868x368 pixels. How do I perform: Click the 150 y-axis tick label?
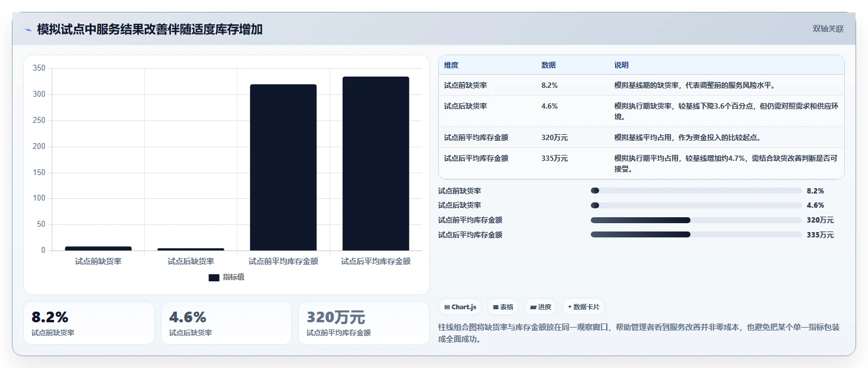(39, 173)
